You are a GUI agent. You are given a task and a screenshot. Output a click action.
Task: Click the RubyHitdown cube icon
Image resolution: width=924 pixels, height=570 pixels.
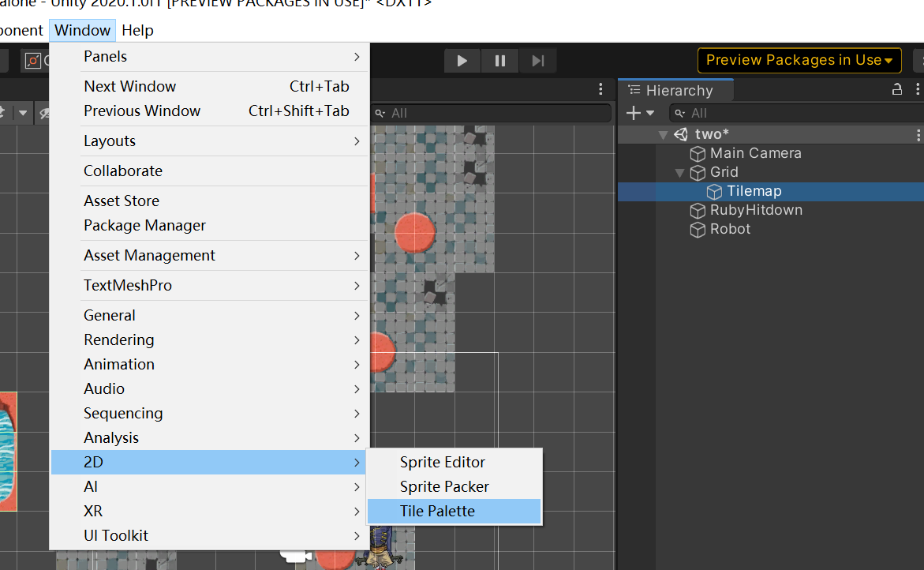pos(698,211)
